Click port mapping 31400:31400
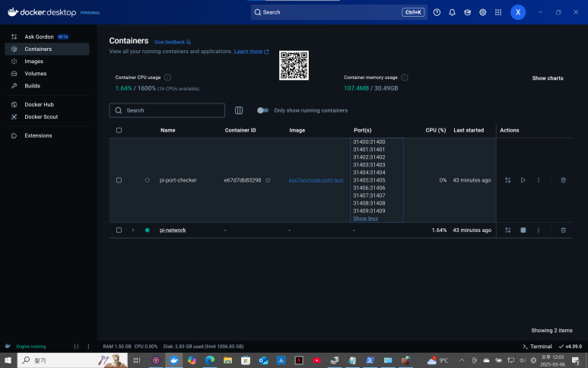The image size is (588, 368). [x=369, y=142]
